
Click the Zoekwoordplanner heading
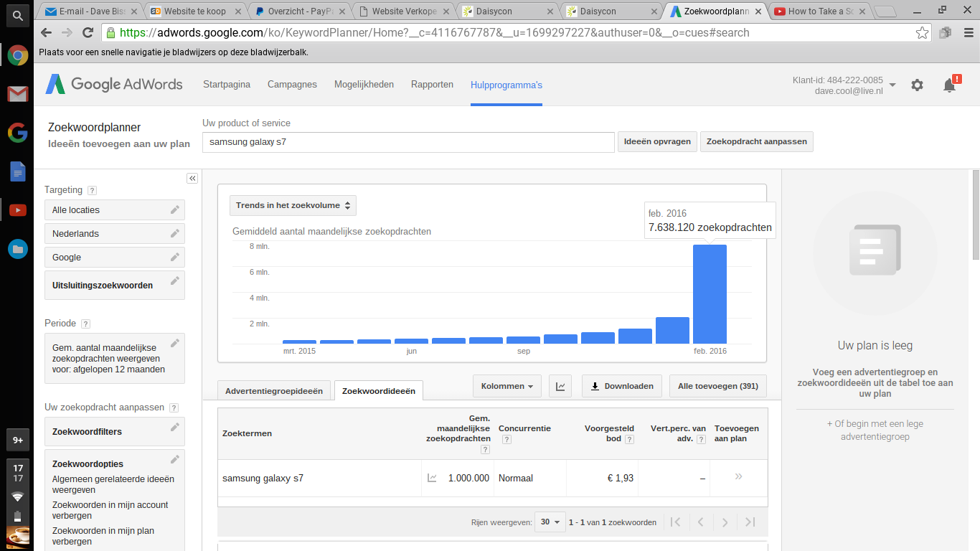click(94, 128)
